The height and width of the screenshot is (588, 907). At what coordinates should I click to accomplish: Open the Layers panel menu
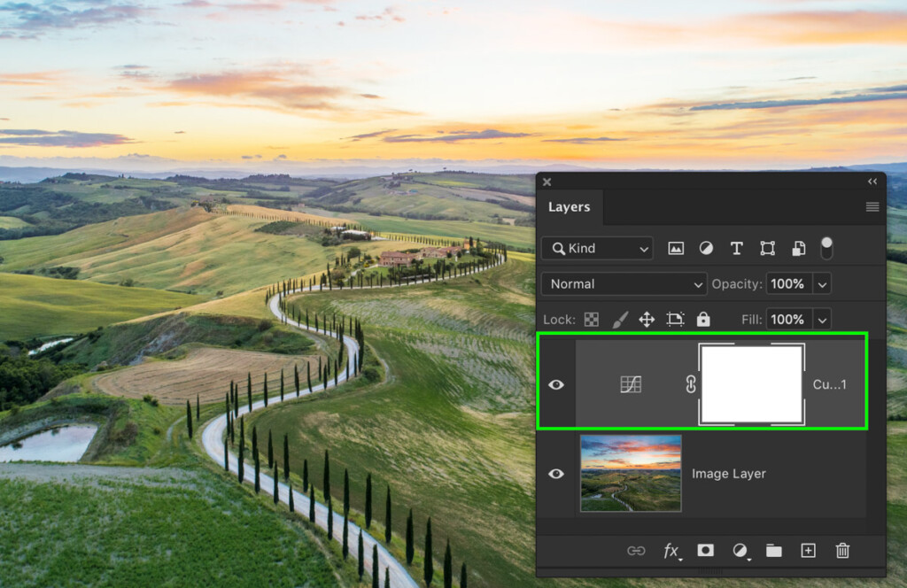(x=872, y=207)
